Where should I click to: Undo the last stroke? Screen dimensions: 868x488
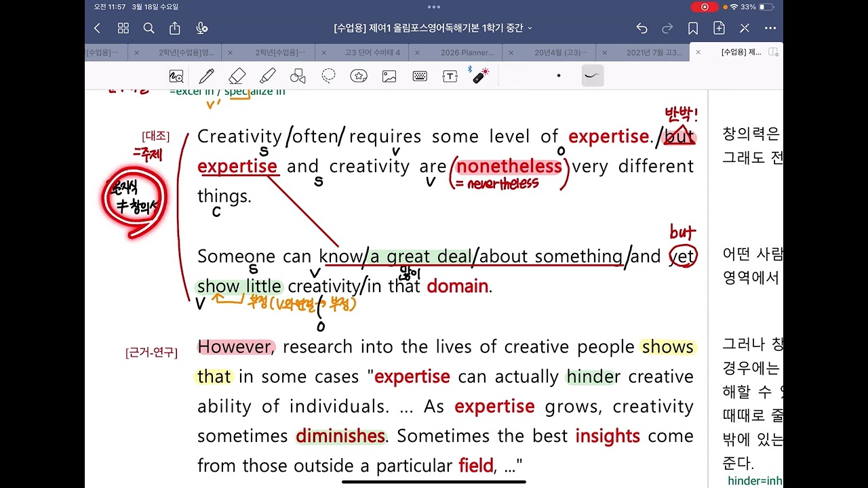(642, 28)
